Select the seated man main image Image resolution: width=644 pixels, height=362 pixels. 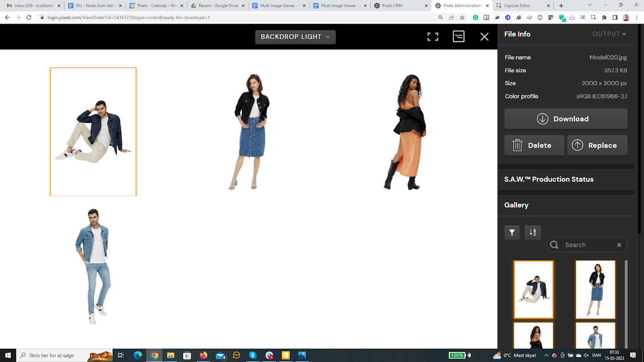(x=93, y=132)
